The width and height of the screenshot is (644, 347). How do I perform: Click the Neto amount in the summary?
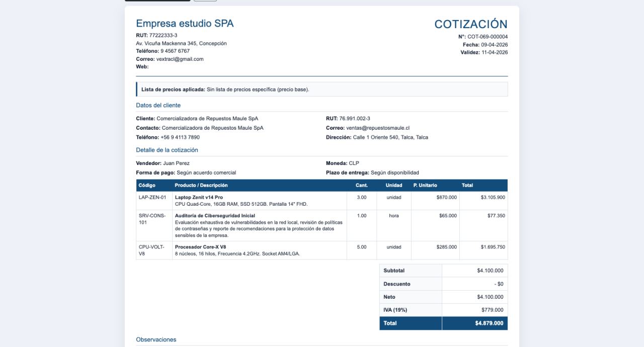click(490, 297)
